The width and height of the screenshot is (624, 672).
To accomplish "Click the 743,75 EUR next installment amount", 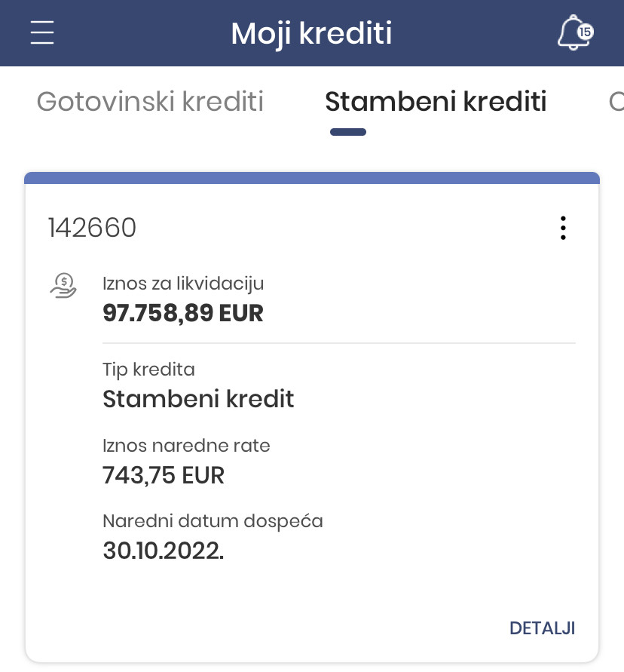I will tap(164, 475).
